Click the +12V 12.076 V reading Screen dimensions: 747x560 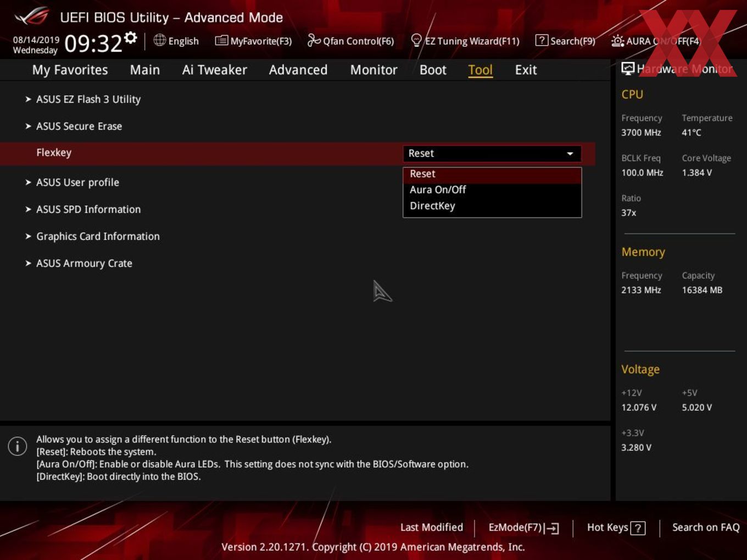[639, 407]
